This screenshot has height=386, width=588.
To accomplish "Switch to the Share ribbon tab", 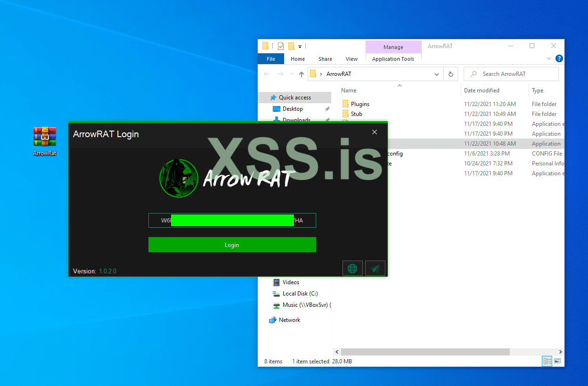I will (x=325, y=59).
